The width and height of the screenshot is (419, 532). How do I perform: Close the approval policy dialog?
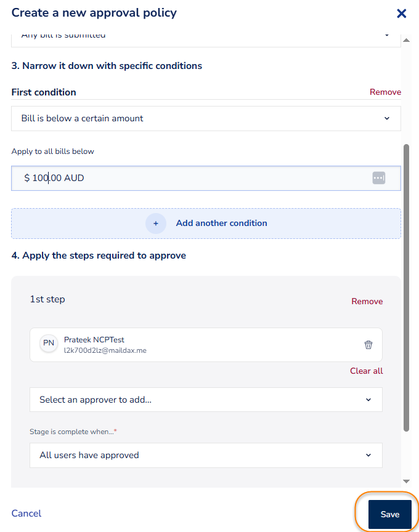(x=401, y=14)
